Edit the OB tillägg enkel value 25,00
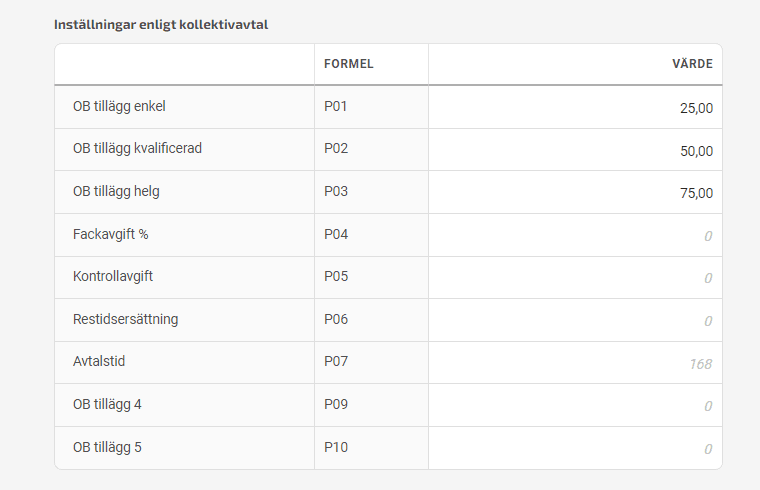The image size is (760, 490). tap(575, 107)
